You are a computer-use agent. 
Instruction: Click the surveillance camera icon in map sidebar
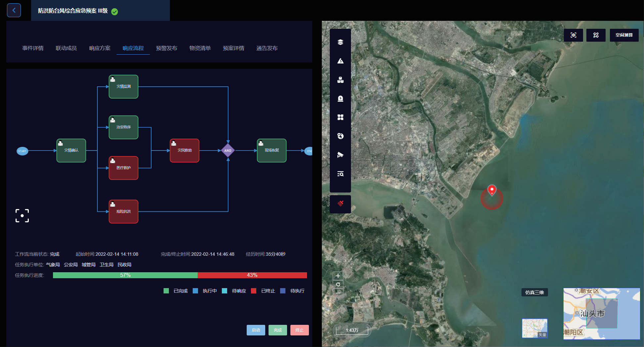pos(340,155)
